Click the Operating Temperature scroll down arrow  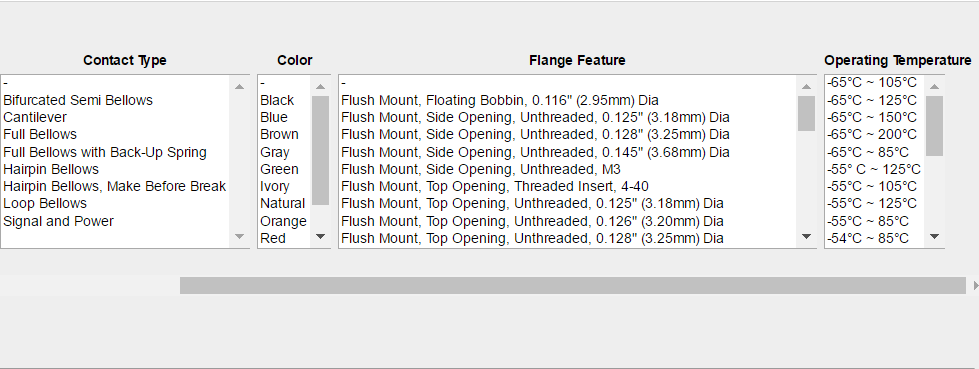934,236
